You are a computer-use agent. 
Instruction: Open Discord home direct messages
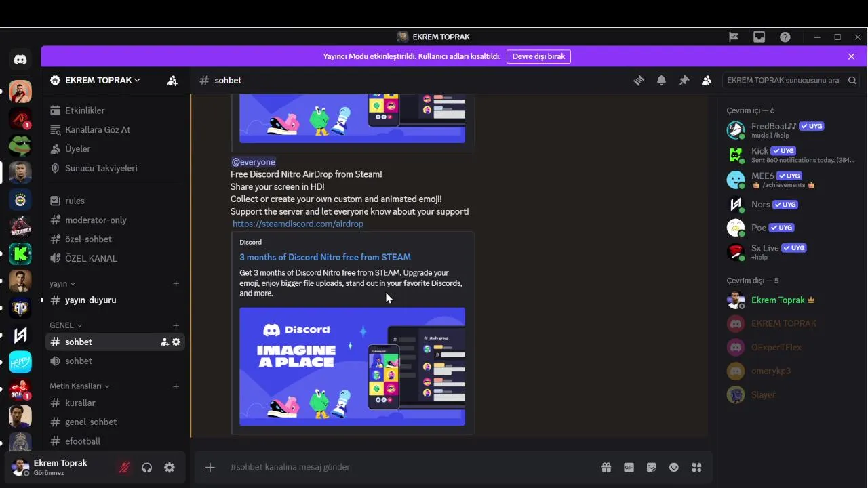pyautogui.click(x=20, y=60)
